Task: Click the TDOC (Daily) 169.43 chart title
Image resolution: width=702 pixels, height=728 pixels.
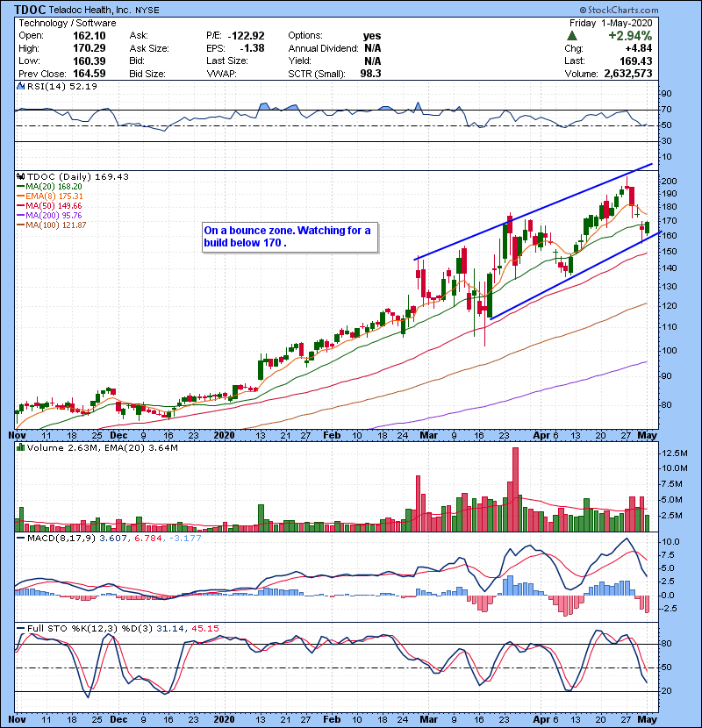Action: (x=78, y=176)
